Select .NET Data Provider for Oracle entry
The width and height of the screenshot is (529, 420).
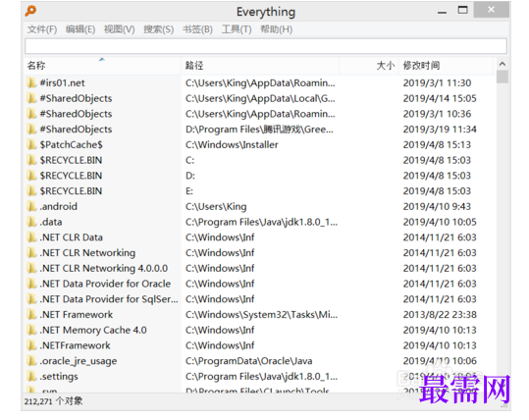click(x=105, y=284)
